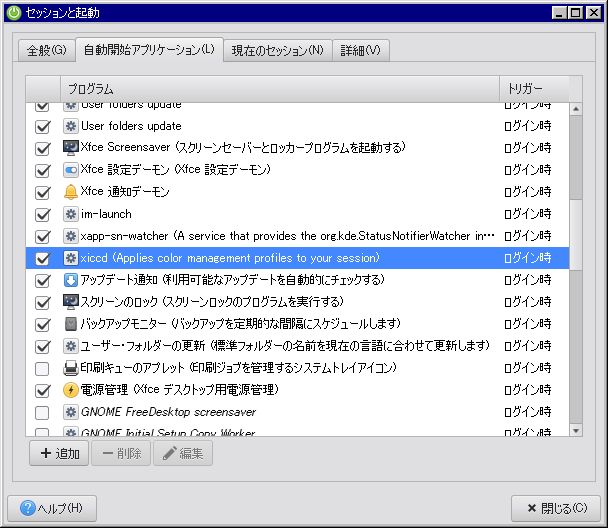Click the トリガー column header
The width and height of the screenshot is (608, 528).
coord(534,89)
